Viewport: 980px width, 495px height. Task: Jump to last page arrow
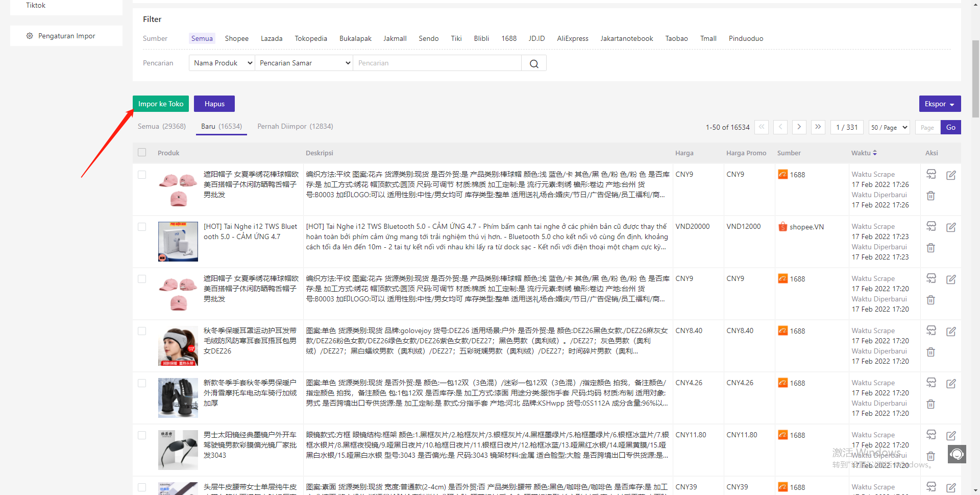point(818,127)
